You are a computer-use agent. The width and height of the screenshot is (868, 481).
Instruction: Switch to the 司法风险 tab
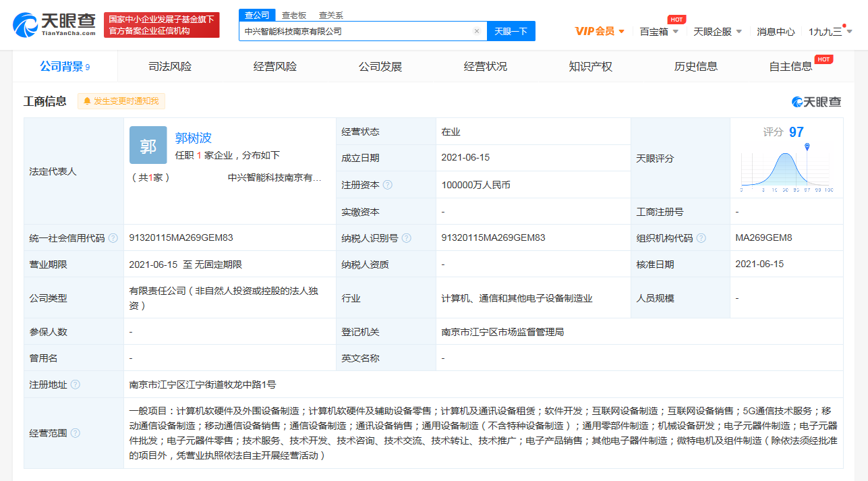[170, 66]
